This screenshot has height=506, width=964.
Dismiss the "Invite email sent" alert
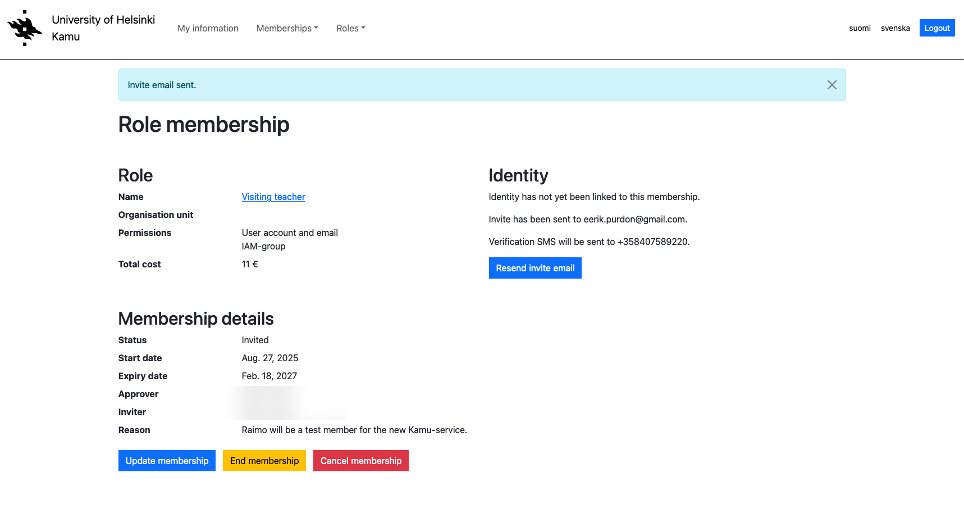[831, 85]
